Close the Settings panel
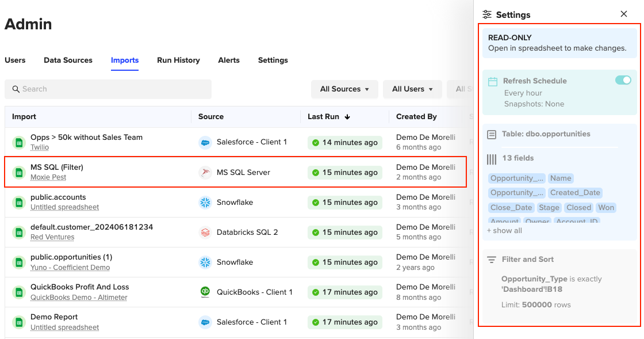 (624, 14)
